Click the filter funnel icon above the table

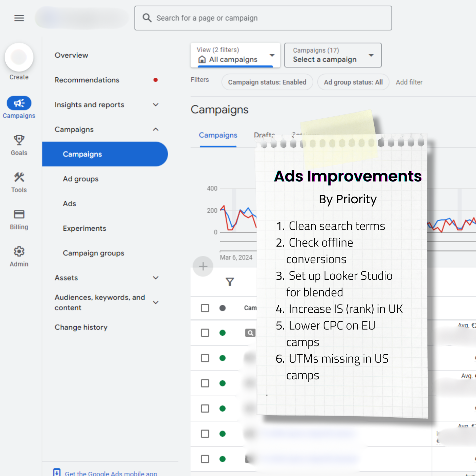click(x=230, y=282)
